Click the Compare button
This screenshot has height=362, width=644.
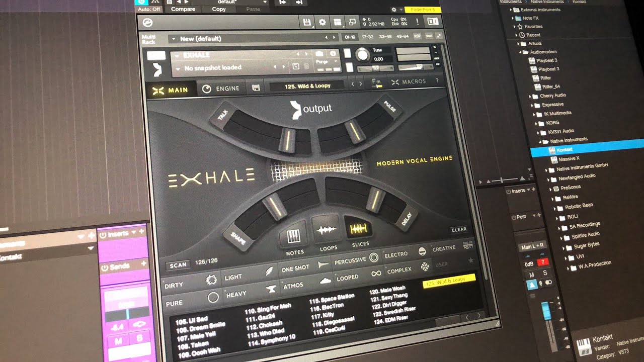point(183,9)
